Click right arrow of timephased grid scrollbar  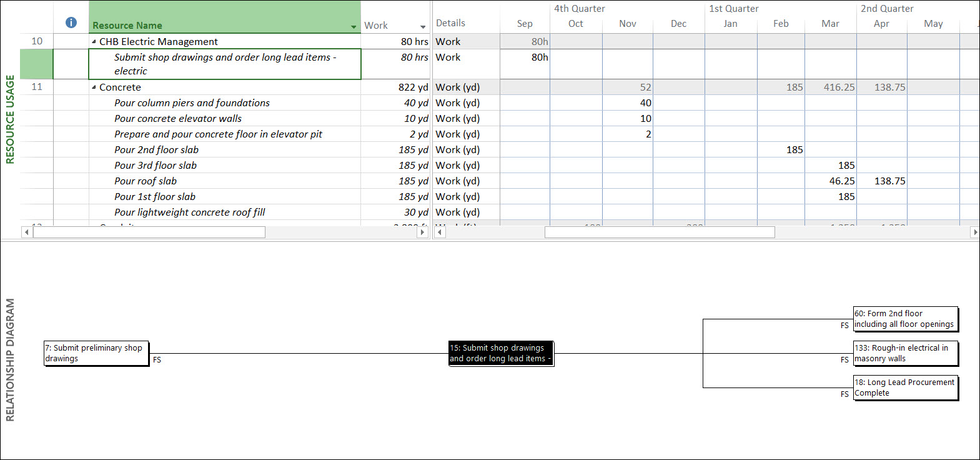[x=975, y=232]
